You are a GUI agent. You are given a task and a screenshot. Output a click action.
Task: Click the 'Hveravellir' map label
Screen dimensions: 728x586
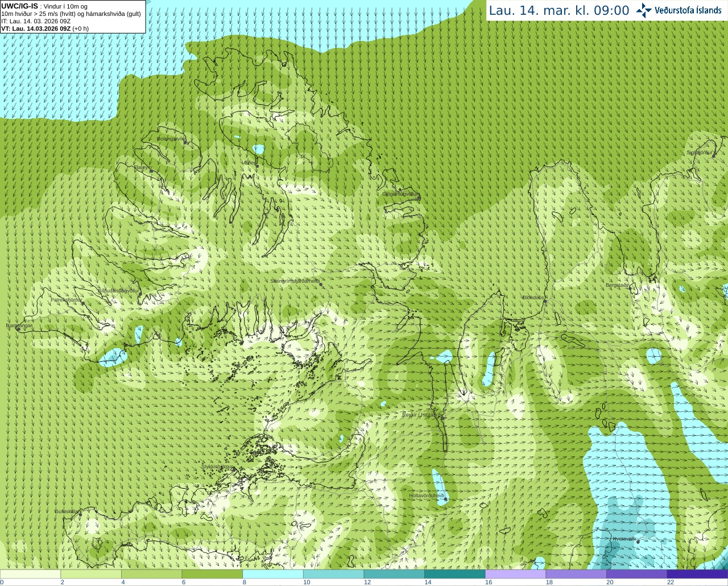click(624, 539)
